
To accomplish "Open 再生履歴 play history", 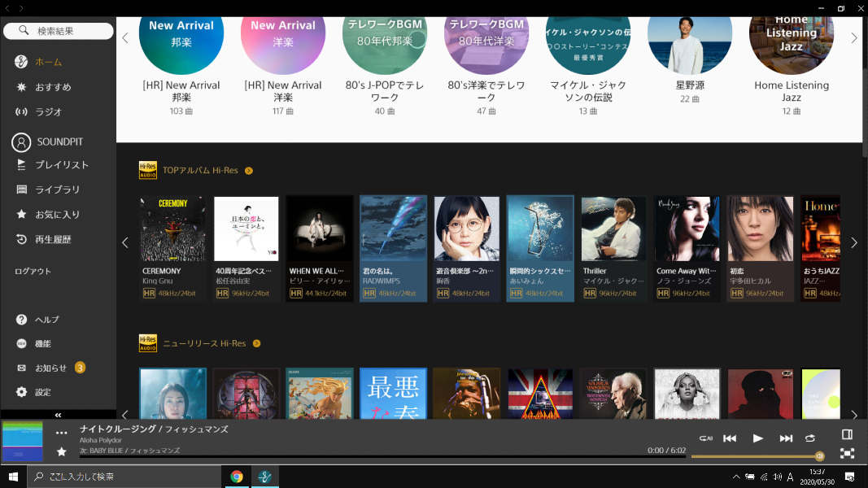I will click(43, 240).
